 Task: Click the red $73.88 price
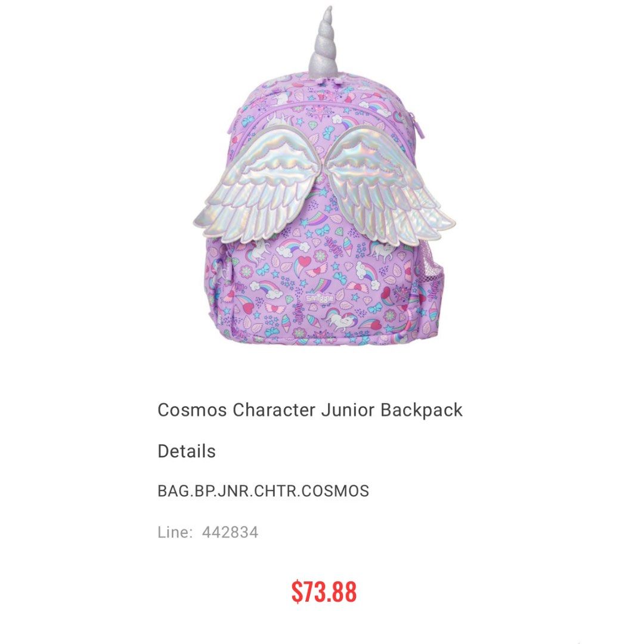[x=324, y=592]
